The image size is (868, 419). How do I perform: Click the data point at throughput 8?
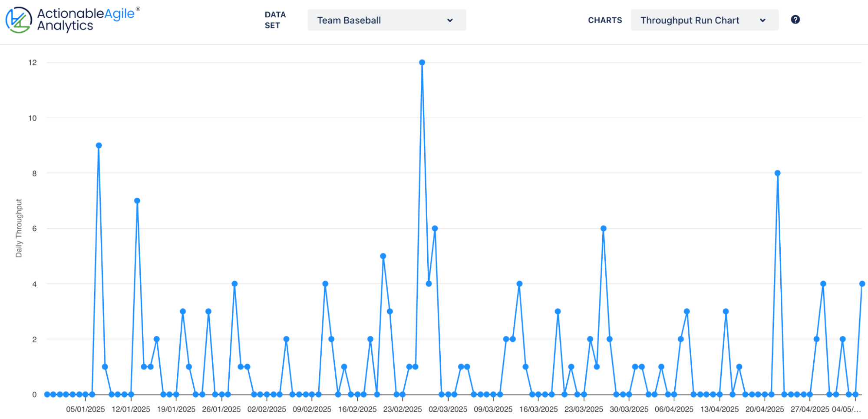click(x=777, y=173)
